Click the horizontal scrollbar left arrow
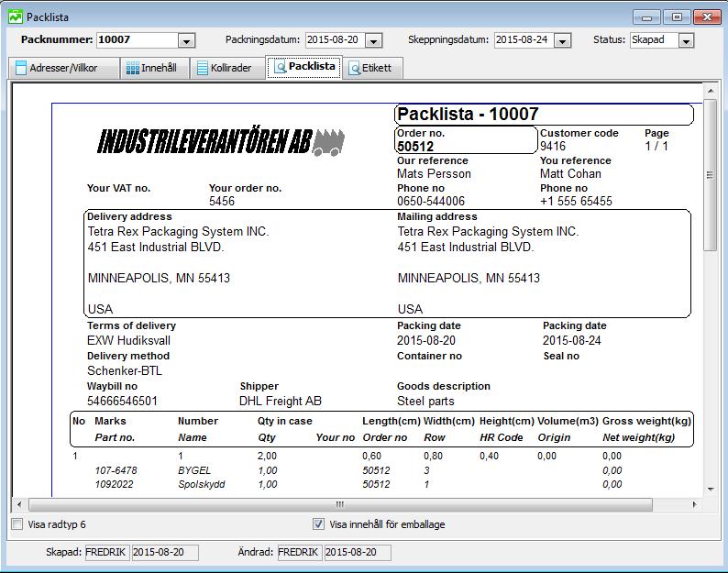Viewport: 728px width, 573px height. 19,504
